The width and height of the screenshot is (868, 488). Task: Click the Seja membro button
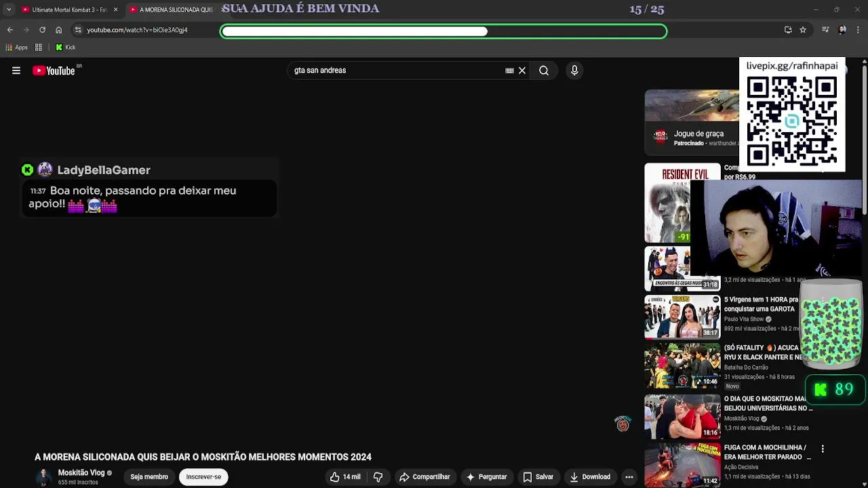(149, 477)
